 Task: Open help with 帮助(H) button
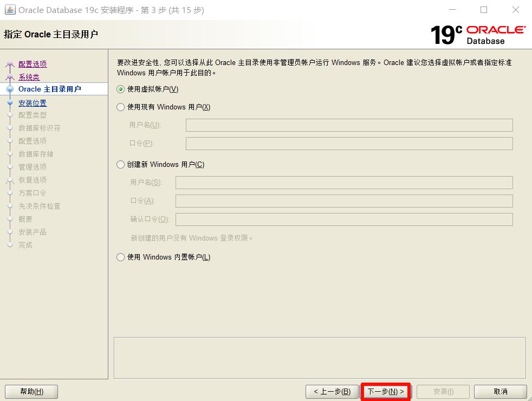click(31, 391)
